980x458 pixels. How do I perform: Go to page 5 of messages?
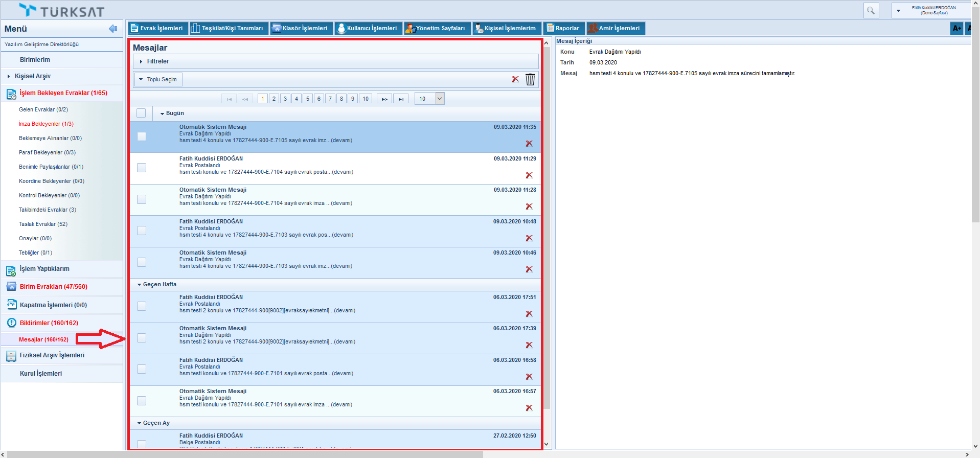pyautogui.click(x=308, y=99)
